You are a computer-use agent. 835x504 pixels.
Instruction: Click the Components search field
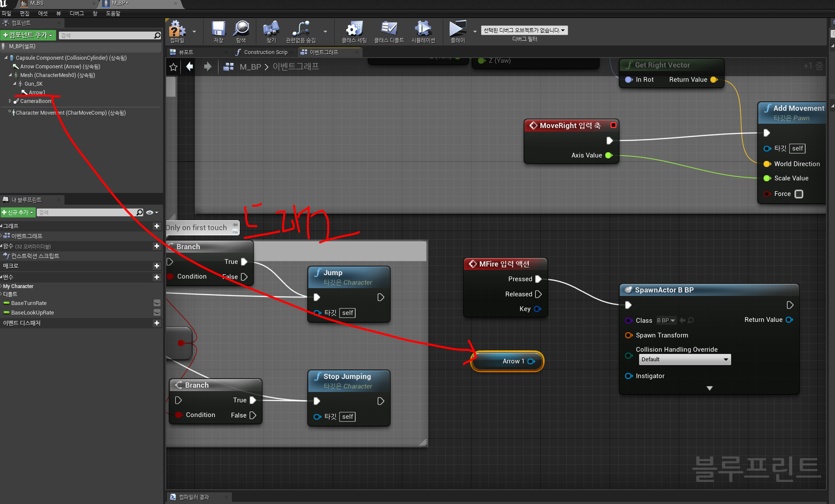coord(106,35)
